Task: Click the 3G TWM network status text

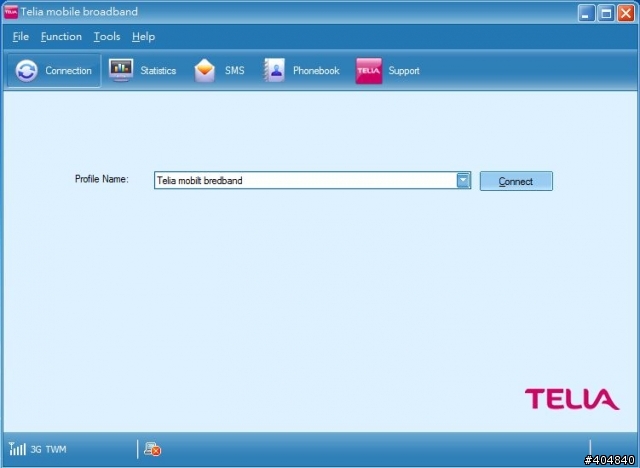Action: (x=48, y=449)
